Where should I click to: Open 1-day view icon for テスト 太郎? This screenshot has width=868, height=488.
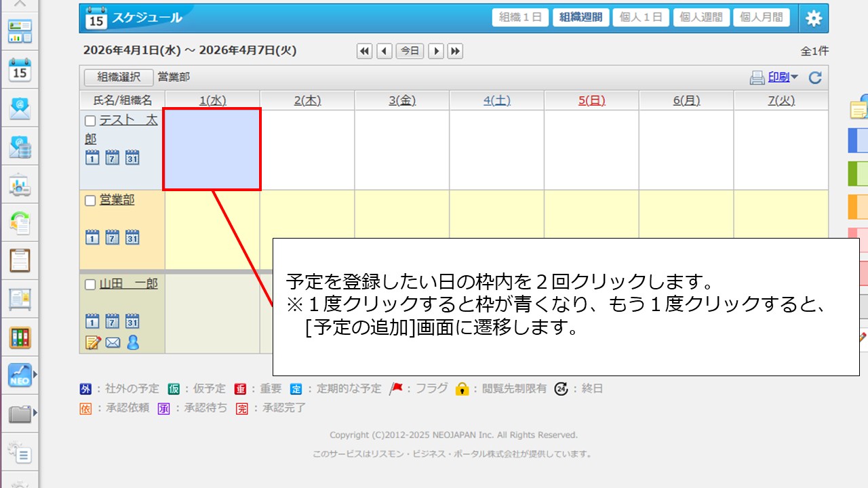(x=92, y=157)
